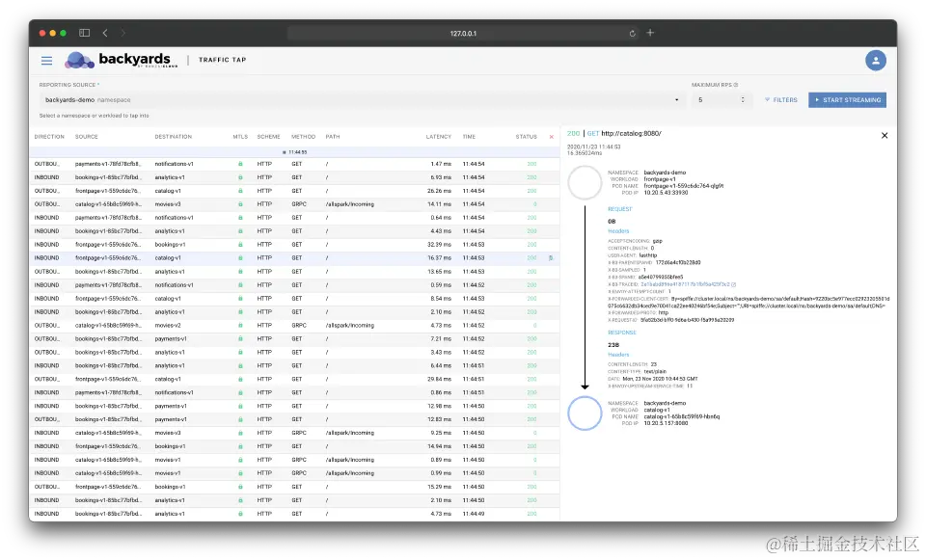Close the request details panel
The image size is (926, 560).
pos(885,135)
